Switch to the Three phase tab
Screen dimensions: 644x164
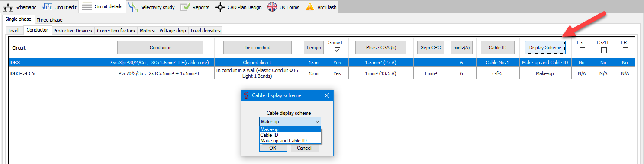(x=49, y=20)
